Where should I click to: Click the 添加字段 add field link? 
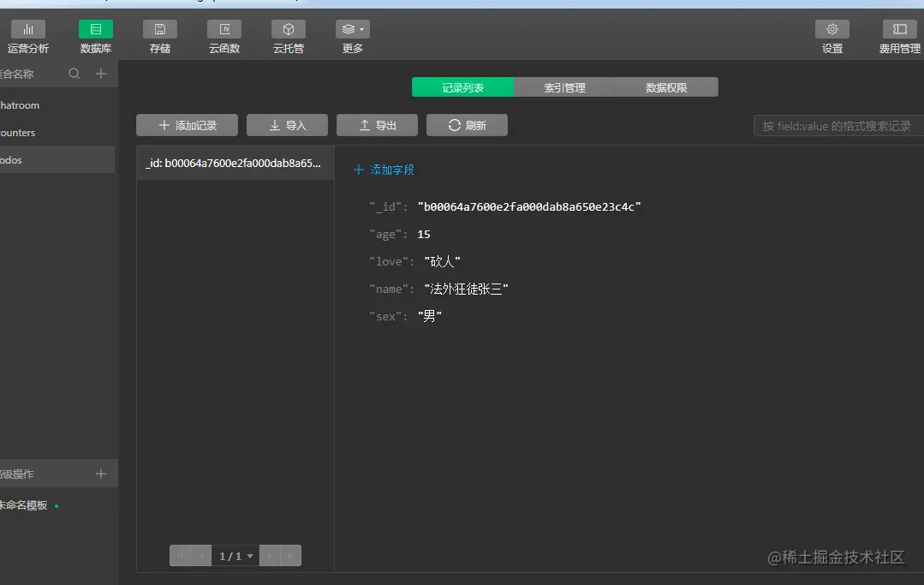pos(384,170)
